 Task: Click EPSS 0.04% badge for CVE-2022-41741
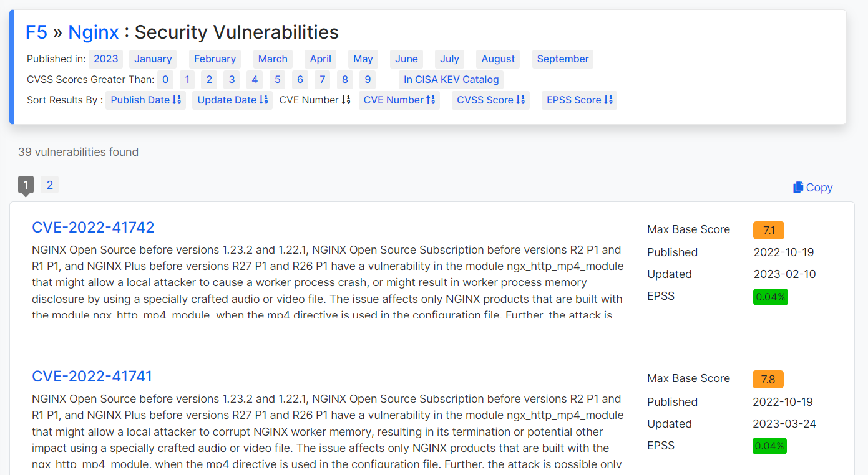pyautogui.click(x=769, y=446)
